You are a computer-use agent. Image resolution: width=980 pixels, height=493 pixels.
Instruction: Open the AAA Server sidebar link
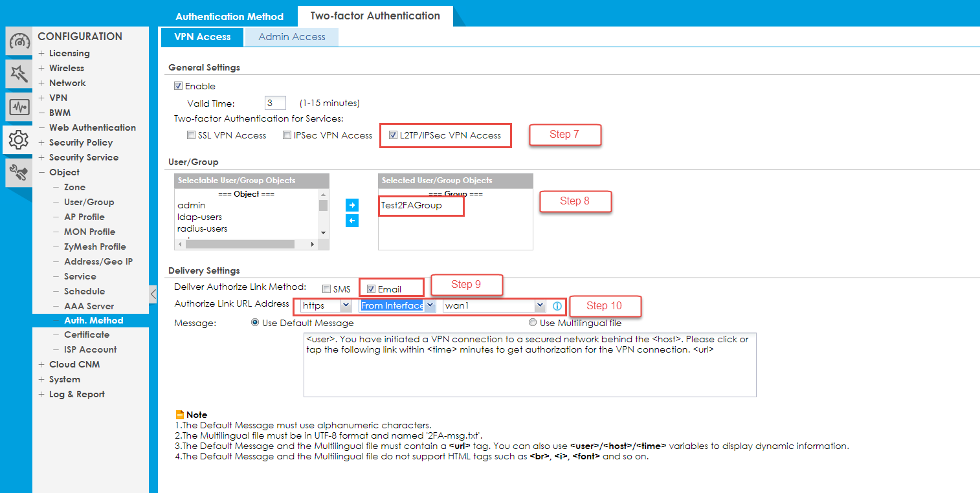[89, 306]
